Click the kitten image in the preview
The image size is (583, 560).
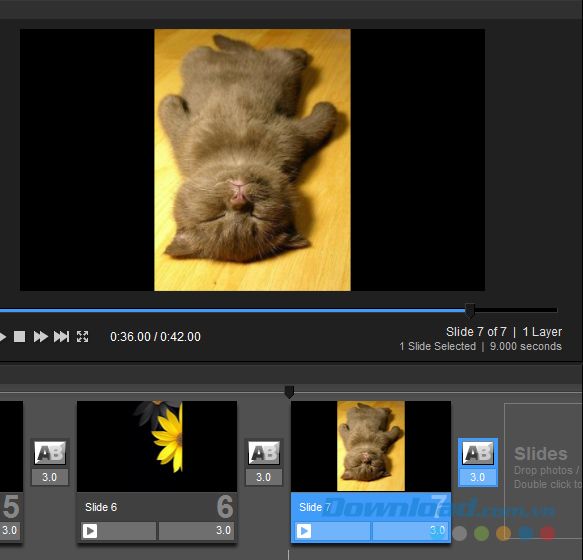coord(252,160)
